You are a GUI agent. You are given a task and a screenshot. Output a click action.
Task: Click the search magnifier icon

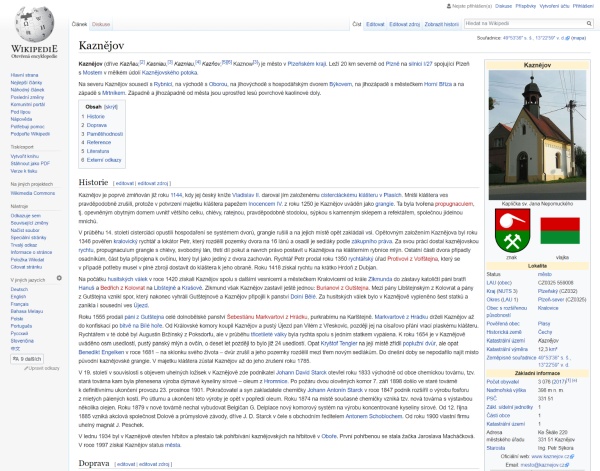(x=589, y=24)
